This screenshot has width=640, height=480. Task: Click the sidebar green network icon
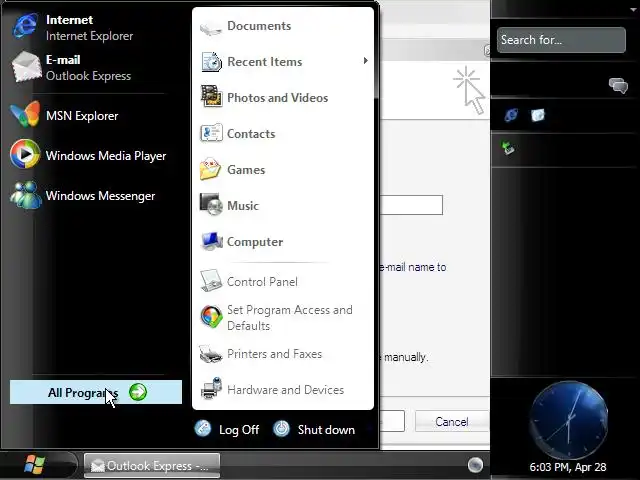tap(508, 148)
